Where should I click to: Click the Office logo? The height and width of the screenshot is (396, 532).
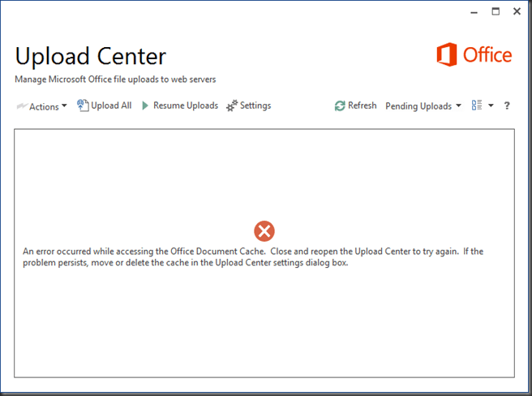tap(474, 55)
